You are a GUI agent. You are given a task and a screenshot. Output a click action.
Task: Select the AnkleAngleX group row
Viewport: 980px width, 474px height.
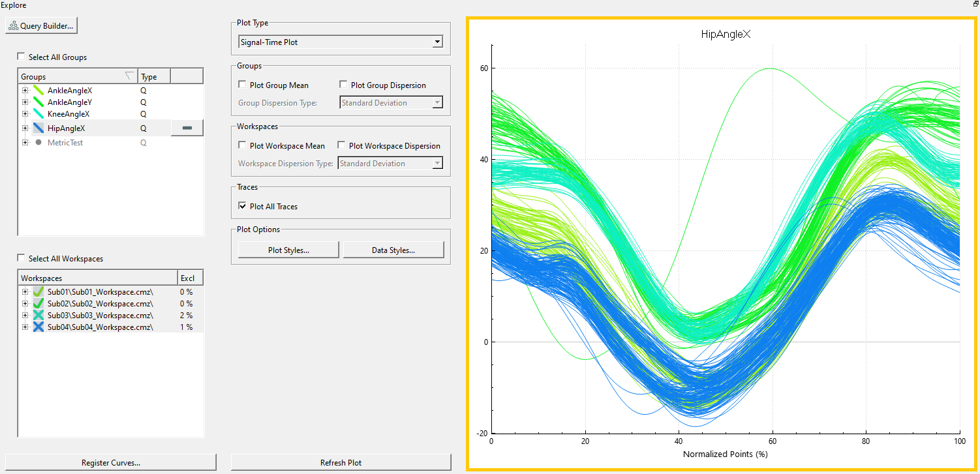coord(111,91)
